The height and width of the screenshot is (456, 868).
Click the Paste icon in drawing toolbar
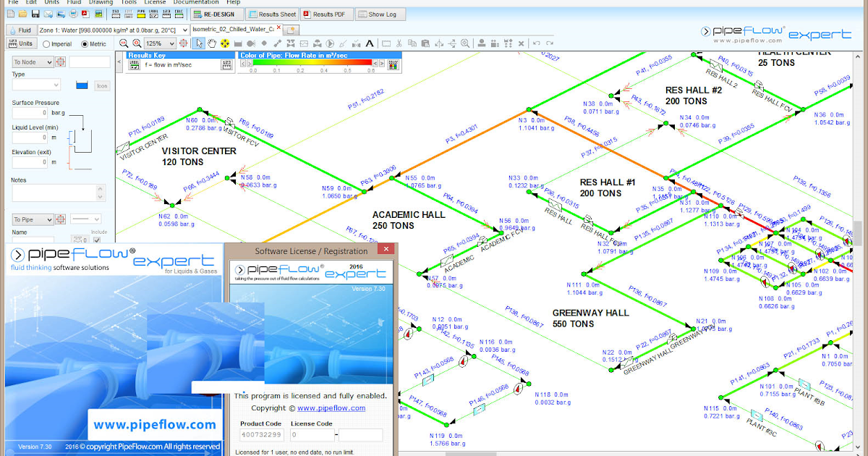click(x=425, y=43)
